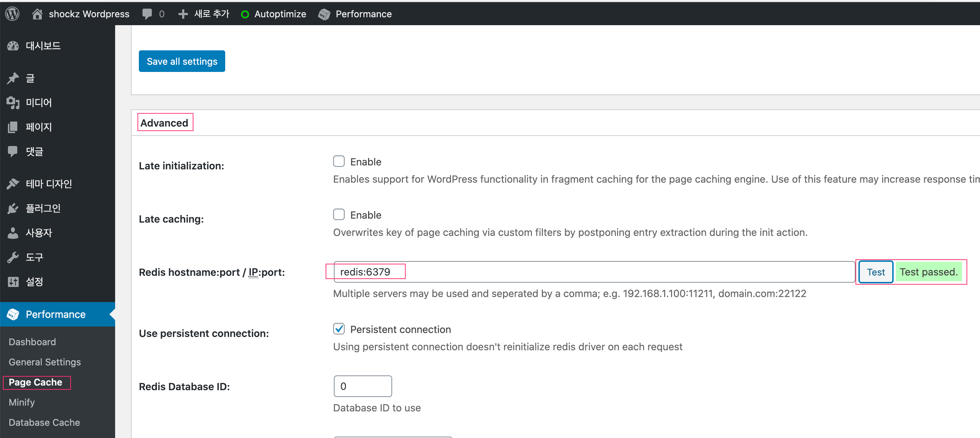Click the comments bubble icon in admin bar

tap(147, 14)
